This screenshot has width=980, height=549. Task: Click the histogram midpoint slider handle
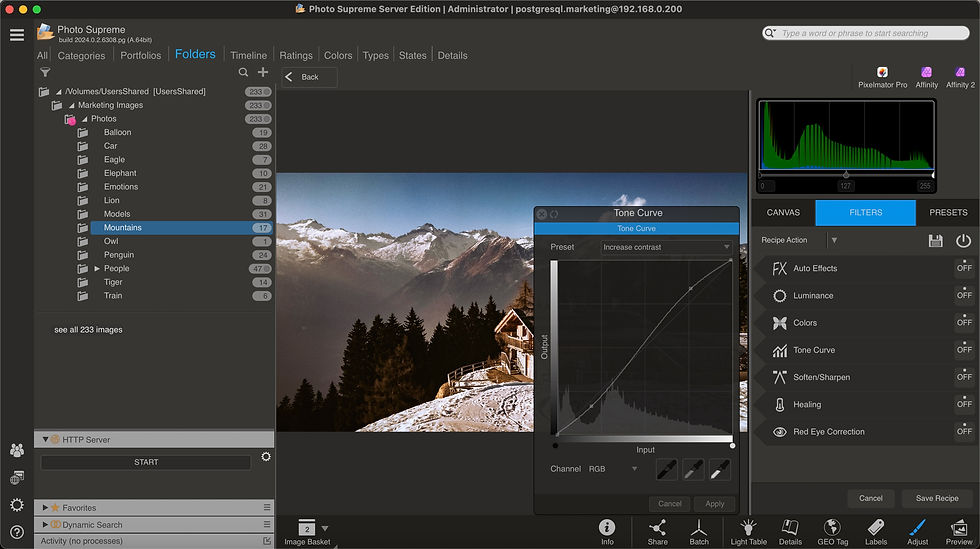coord(846,175)
